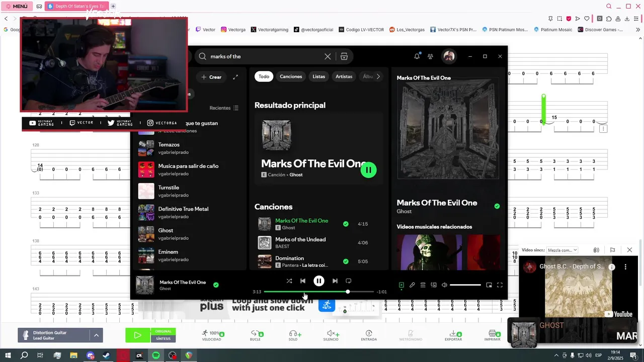Open the Turnstile playlist

pyautogui.click(x=189, y=191)
